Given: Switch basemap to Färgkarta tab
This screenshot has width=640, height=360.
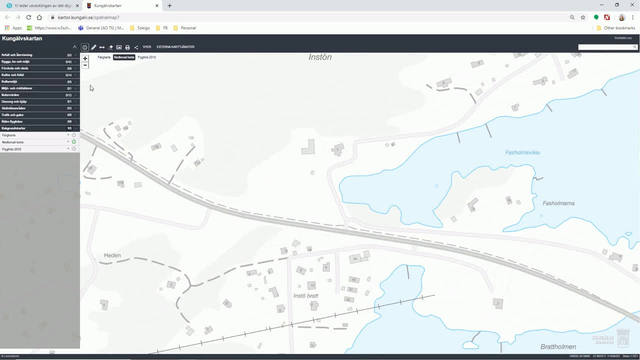Looking at the screenshot, I should [x=104, y=58].
